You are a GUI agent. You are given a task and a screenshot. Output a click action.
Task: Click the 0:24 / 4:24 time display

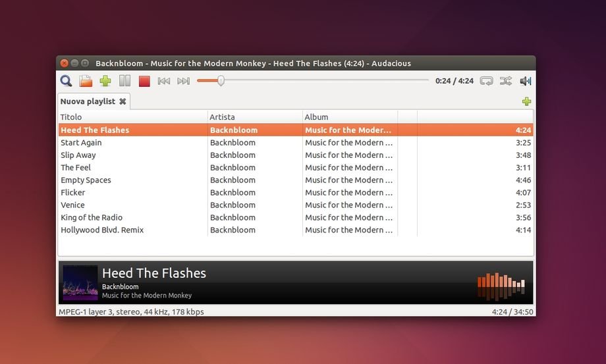coord(454,81)
